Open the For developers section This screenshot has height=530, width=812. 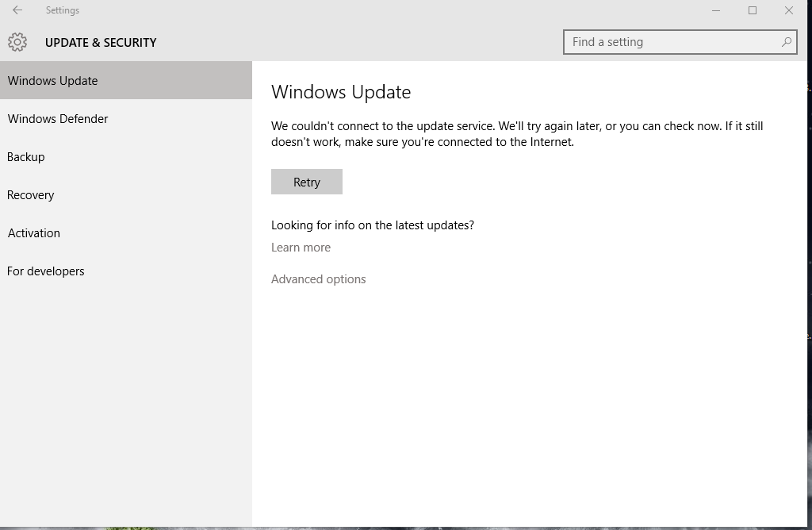point(126,271)
